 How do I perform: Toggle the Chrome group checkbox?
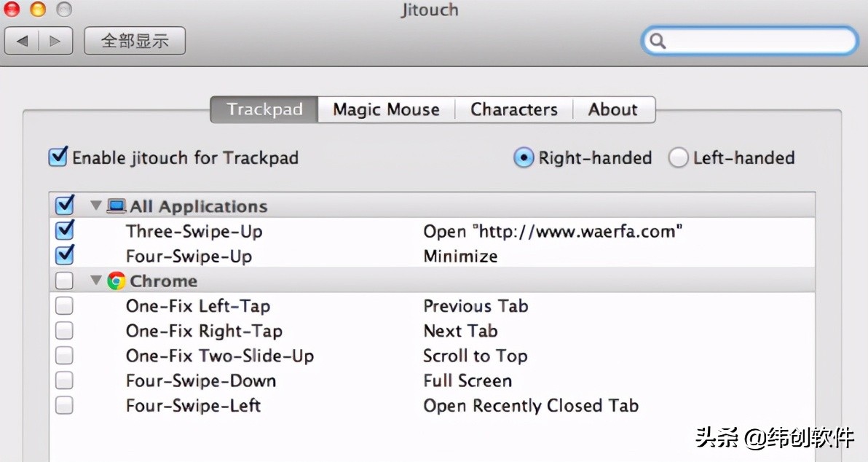pos(65,281)
